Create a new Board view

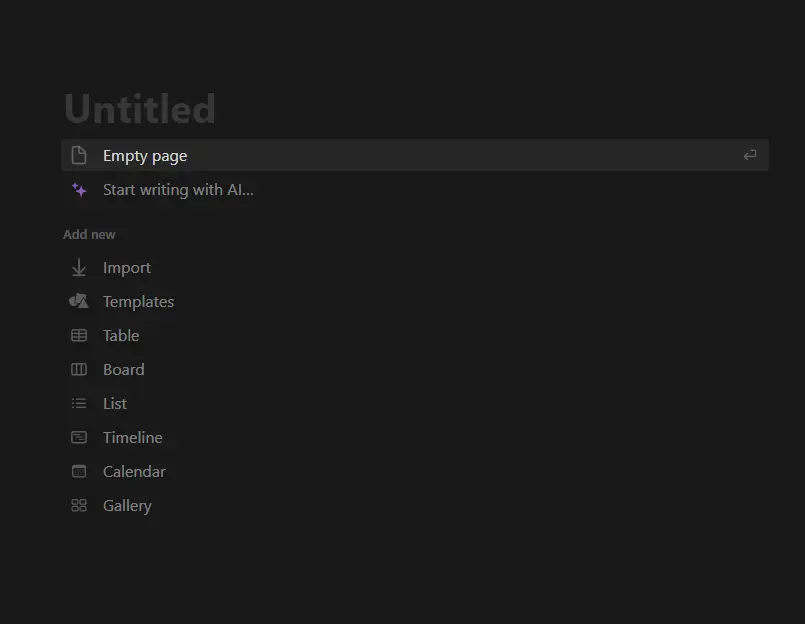pos(123,369)
